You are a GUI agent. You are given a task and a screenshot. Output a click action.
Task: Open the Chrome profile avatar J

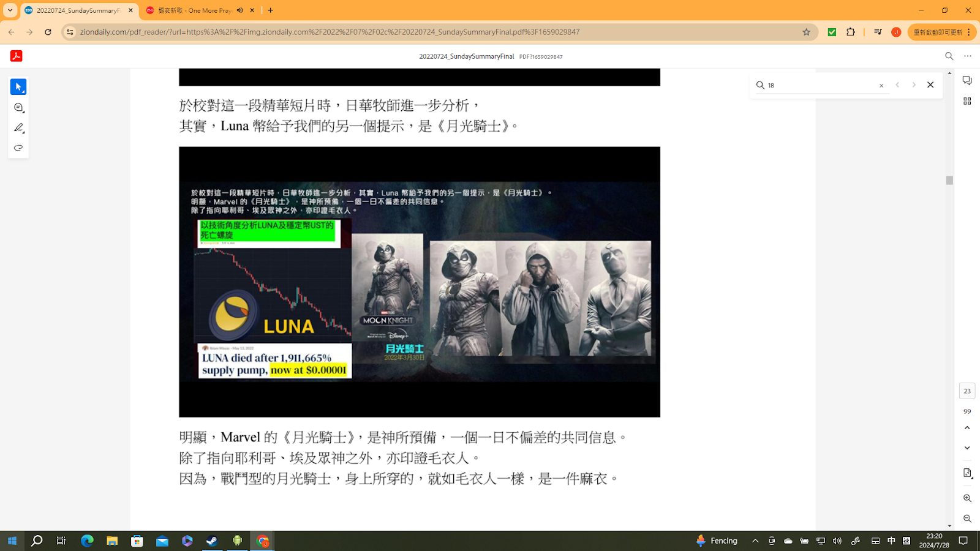896,32
